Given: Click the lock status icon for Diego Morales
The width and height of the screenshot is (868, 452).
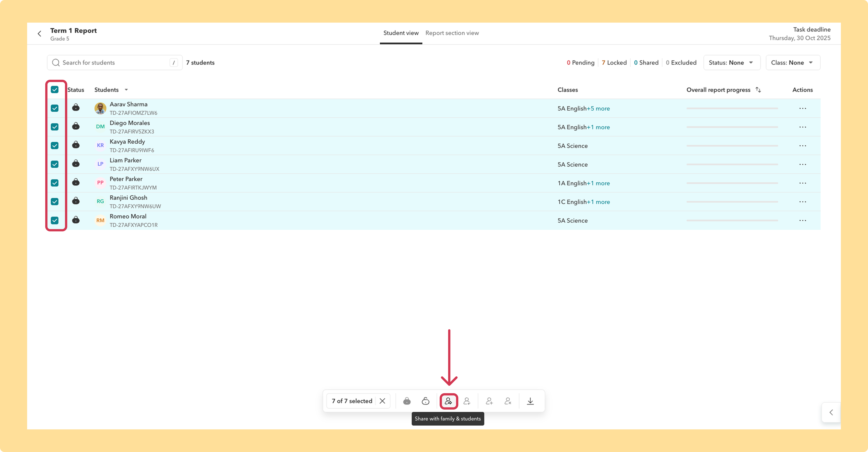Looking at the screenshot, I should tap(76, 126).
